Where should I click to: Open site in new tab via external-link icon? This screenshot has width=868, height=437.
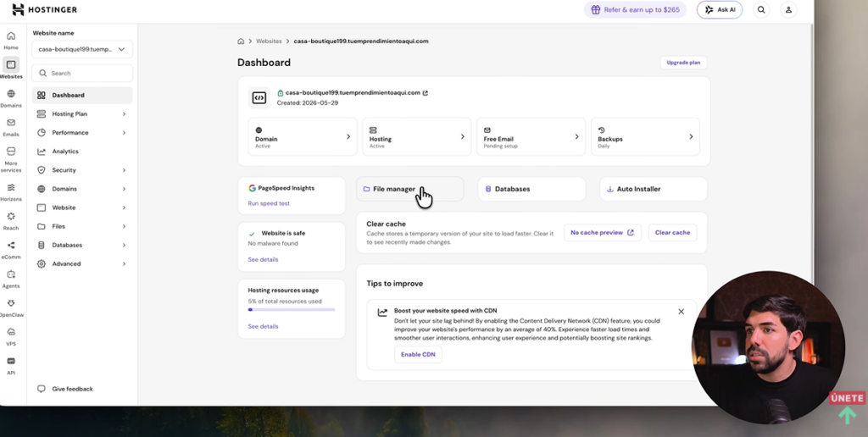(x=426, y=93)
